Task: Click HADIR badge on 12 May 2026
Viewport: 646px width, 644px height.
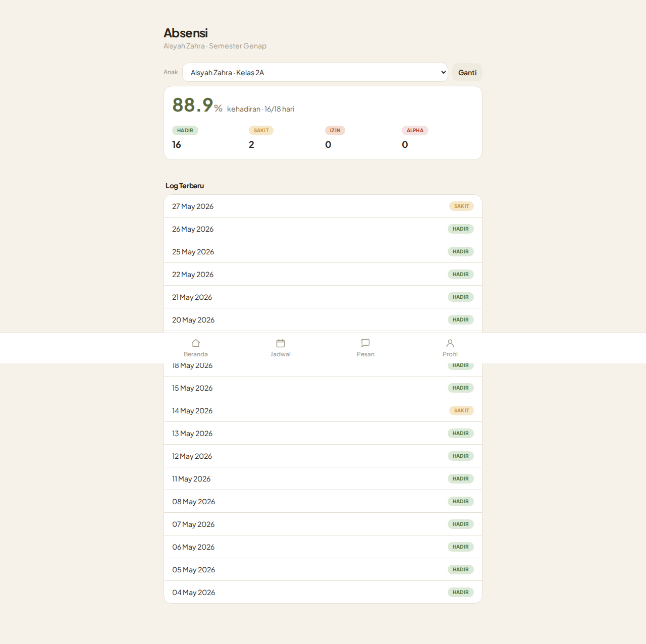Action: [x=461, y=456]
